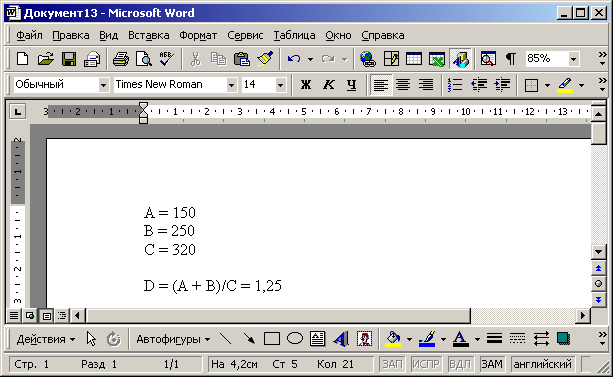Go to next page (double down arrow)

598,300
